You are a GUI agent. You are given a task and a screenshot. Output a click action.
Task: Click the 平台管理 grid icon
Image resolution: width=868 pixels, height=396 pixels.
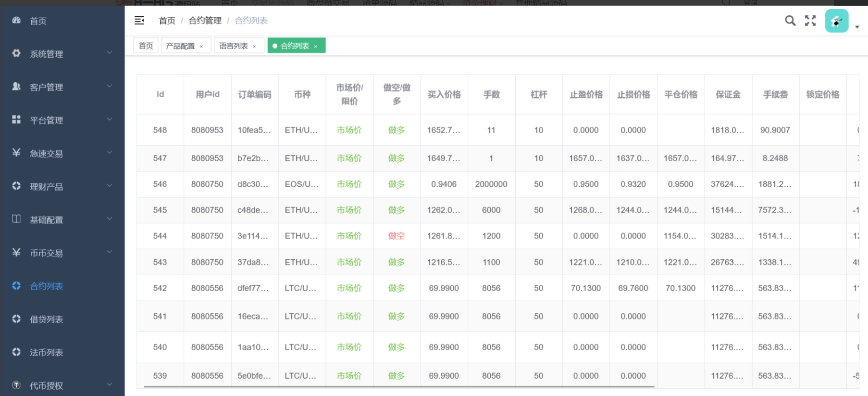pos(16,119)
